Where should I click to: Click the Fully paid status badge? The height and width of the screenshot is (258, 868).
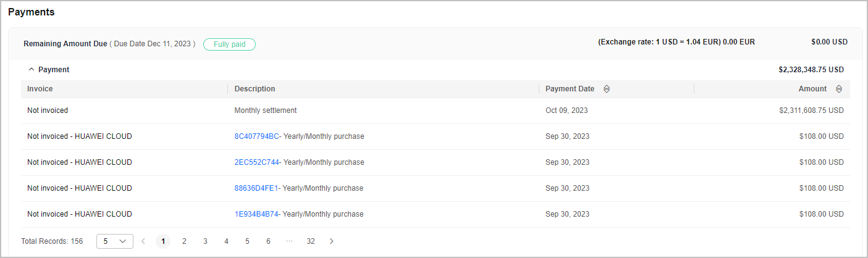pos(229,44)
